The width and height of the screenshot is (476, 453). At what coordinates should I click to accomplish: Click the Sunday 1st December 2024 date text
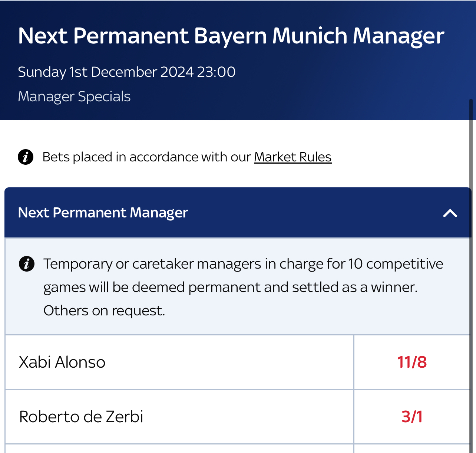pos(106,72)
